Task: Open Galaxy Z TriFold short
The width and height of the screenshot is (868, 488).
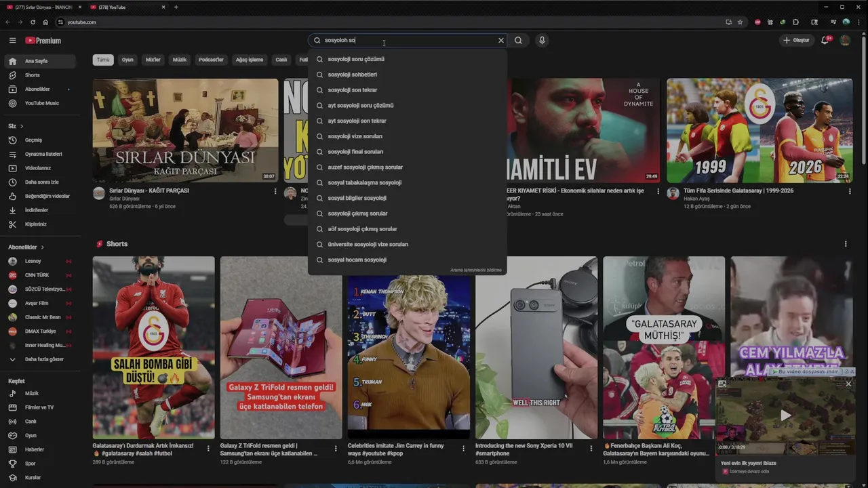Action: 281,348
